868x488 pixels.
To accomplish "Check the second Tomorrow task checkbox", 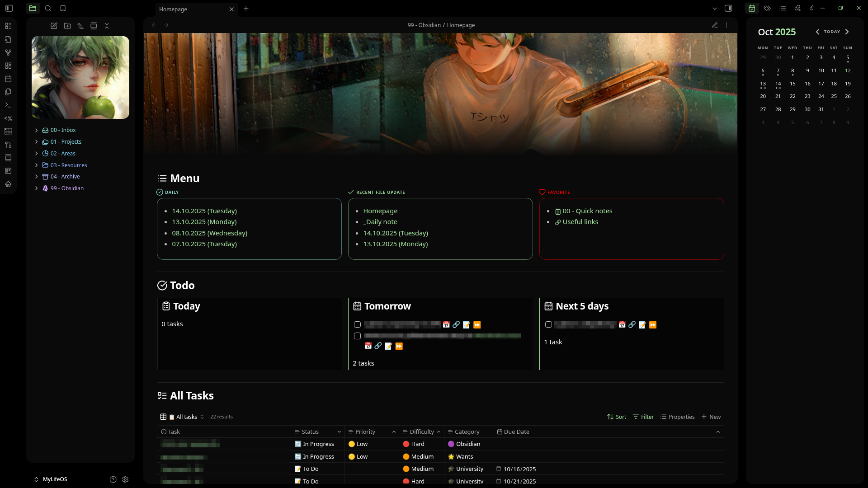I will pos(357,336).
